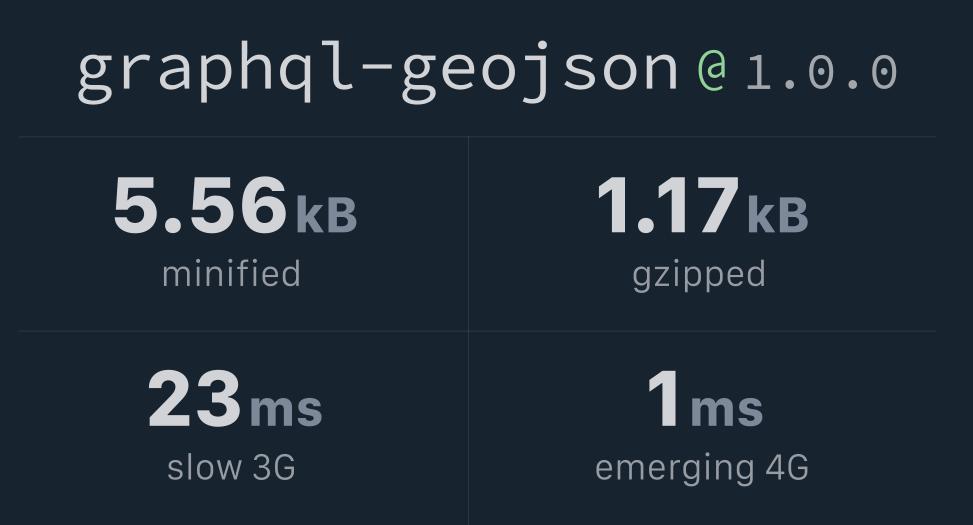Screen dimensions: 973x525
Task: Click the ms unit above emerging 4G
Action: [x=726, y=409]
